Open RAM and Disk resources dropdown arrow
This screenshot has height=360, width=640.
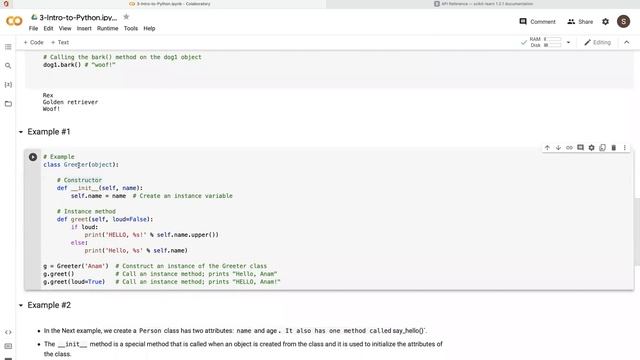tap(568, 42)
